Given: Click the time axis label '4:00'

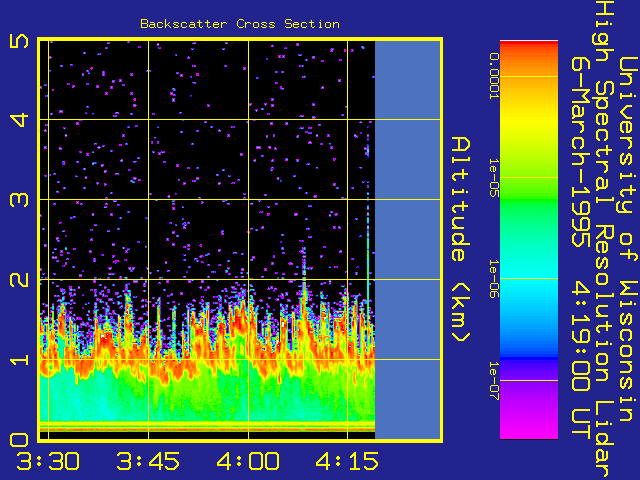Looking at the screenshot, I should pos(248,461).
